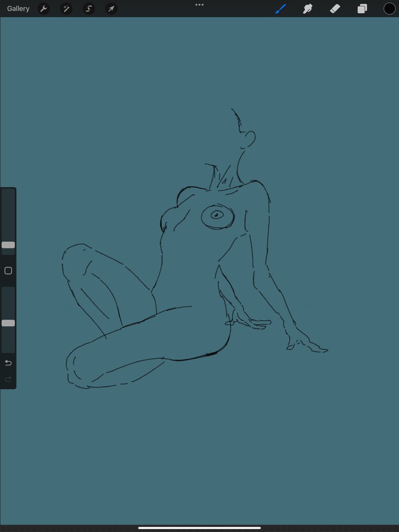Tap the home indicator bar at bottom

tap(199, 528)
